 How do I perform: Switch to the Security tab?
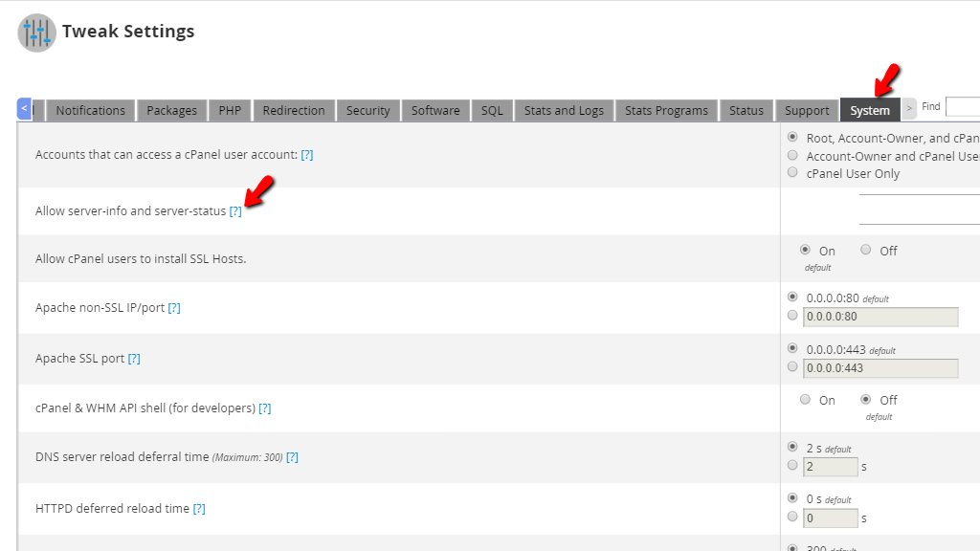(368, 111)
